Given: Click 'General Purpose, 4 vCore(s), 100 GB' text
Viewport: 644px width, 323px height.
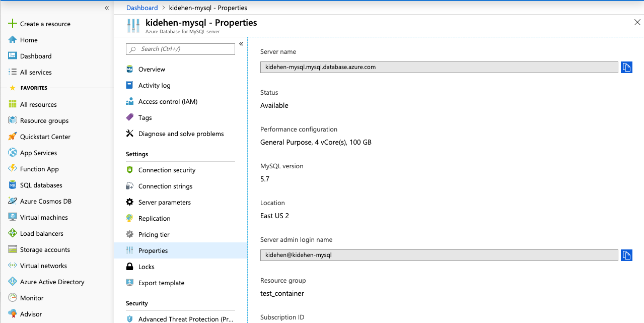Looking at the screenshot, I should tap(316, 142).
